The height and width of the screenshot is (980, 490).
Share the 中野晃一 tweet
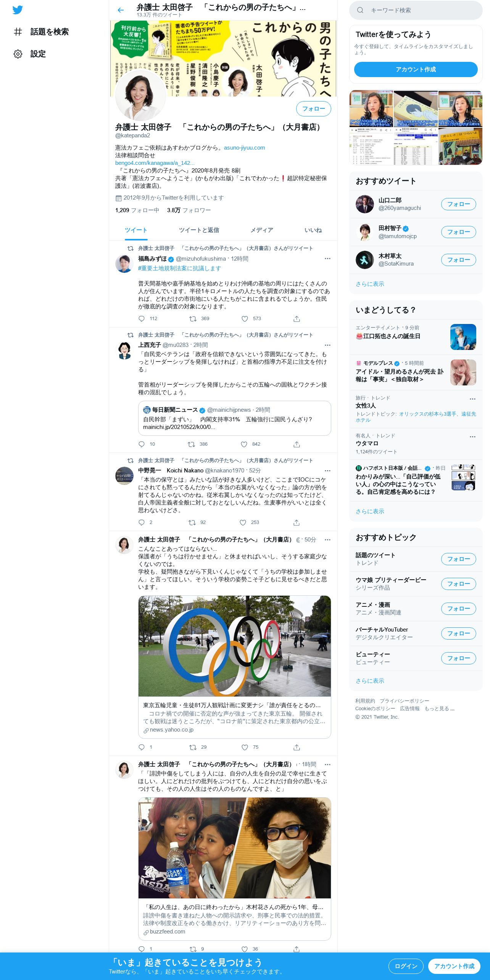click(297, 522)
